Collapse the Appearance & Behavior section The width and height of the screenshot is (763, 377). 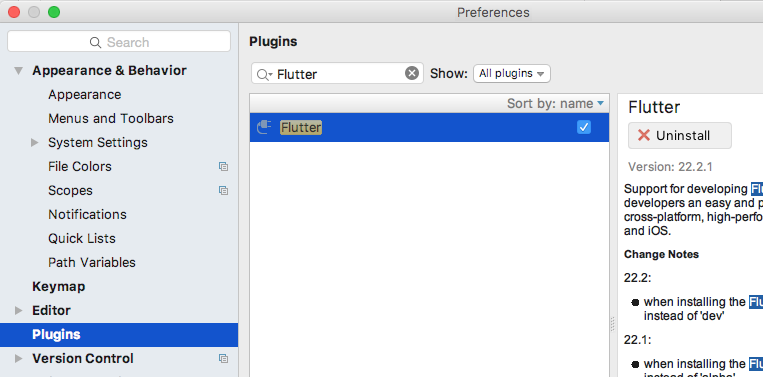pyautogui.click(x=19, y=71)
